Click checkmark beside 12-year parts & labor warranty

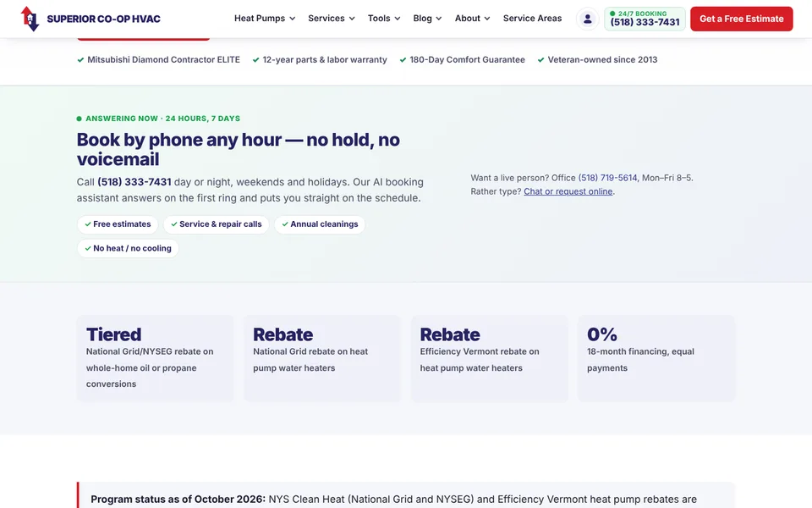(255, 59)
